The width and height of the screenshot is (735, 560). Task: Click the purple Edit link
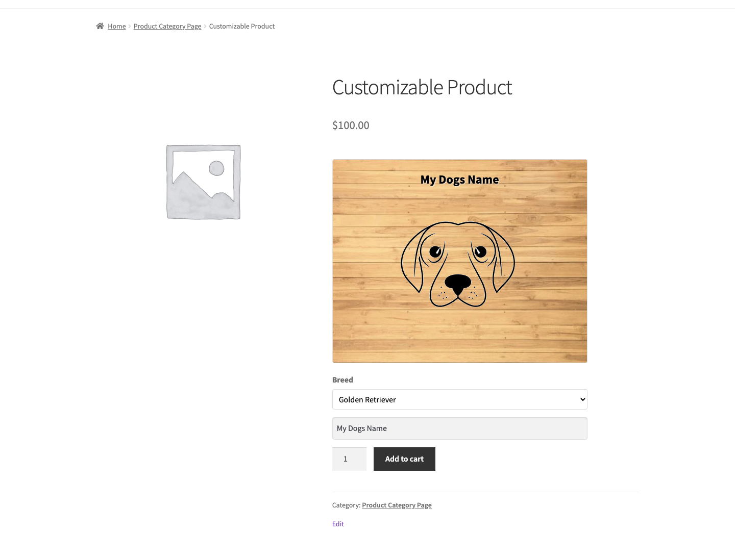338,524
